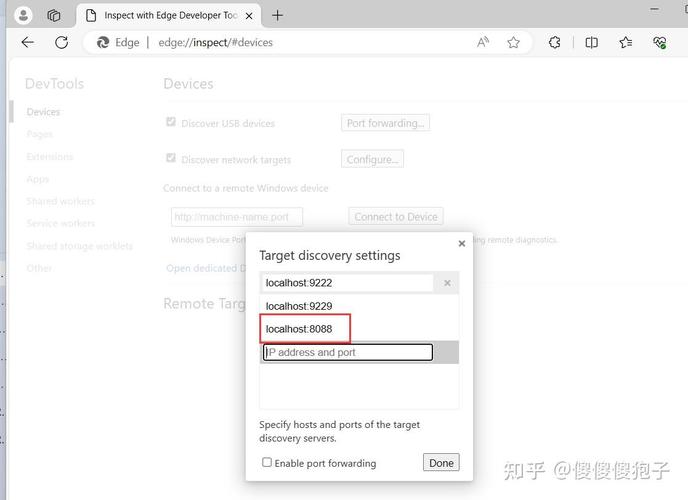Open the Extensions sidebar section

point(50,157)
